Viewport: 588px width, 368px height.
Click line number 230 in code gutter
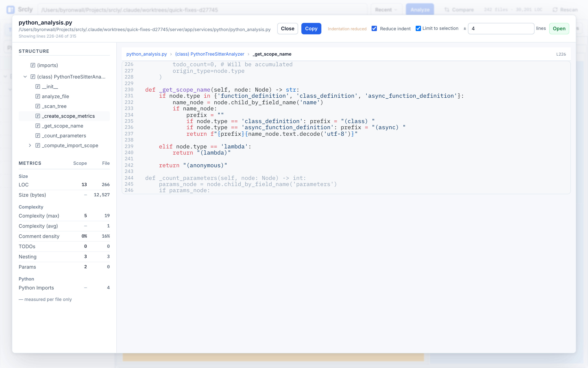pyautogui.click(x=129, y=90)
